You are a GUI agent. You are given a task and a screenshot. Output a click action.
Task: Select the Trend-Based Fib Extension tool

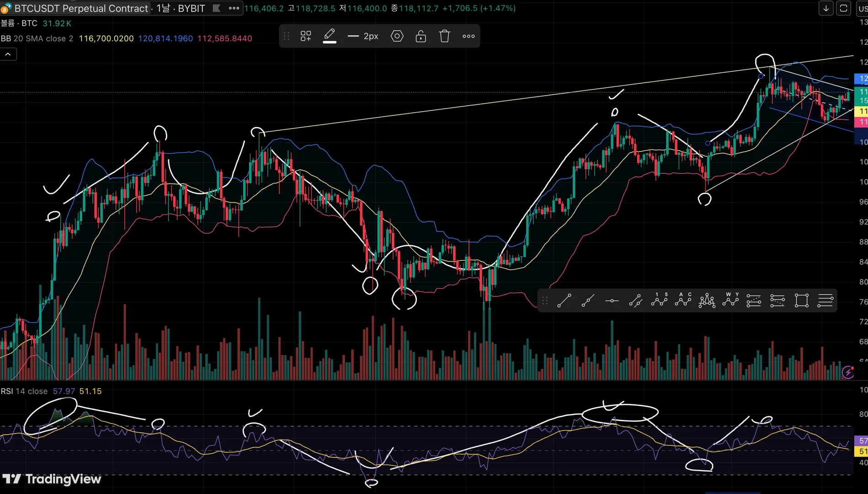click(777, 301)
